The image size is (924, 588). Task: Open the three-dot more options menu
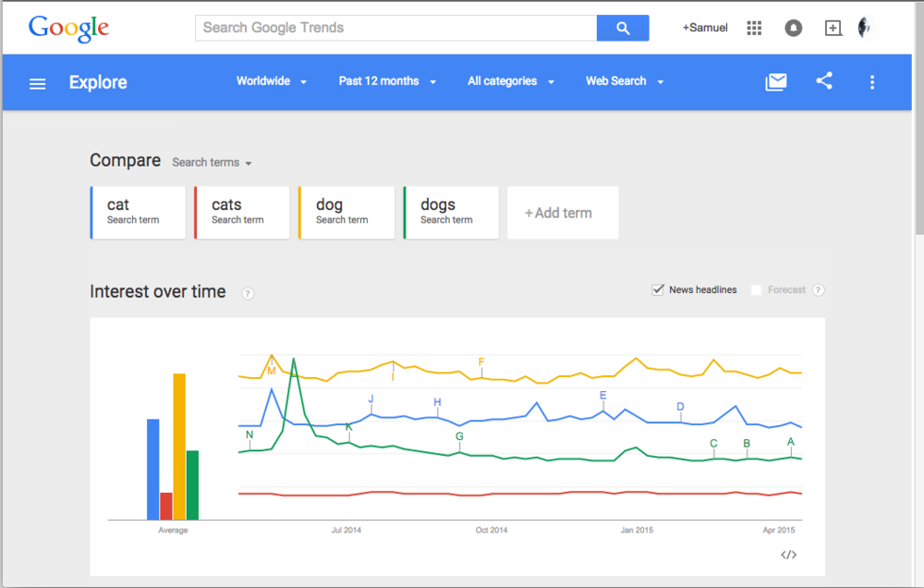(871, 82)
